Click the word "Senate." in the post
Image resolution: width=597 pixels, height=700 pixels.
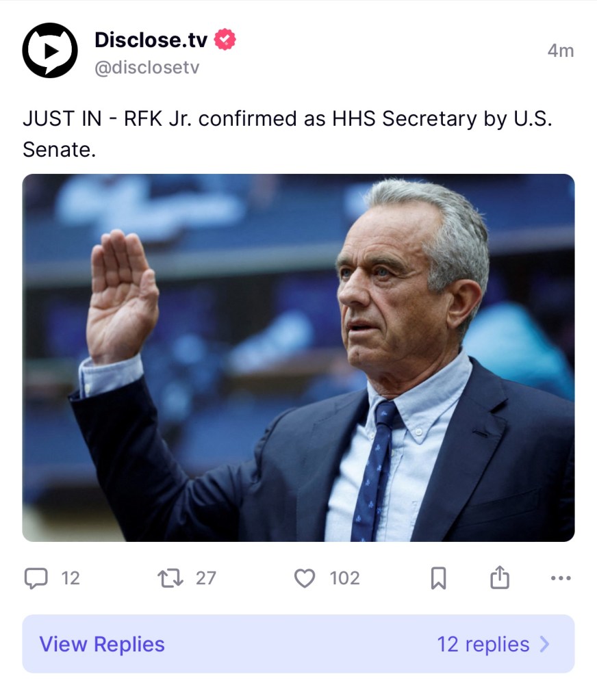point(60,149)
